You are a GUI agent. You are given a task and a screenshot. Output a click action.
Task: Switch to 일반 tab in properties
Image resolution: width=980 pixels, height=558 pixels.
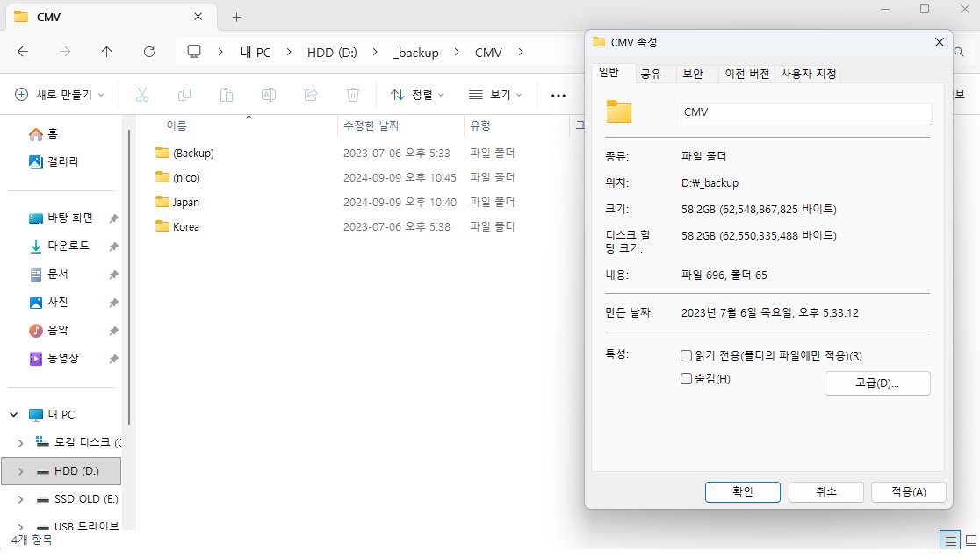pyautogui.click(x=609, y=73)
